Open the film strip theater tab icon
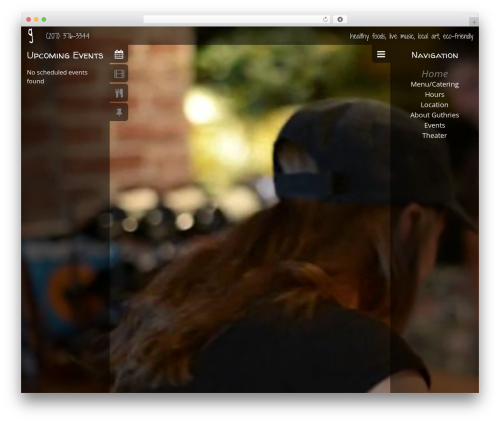500x423 pixels. (x=119, y=74)
